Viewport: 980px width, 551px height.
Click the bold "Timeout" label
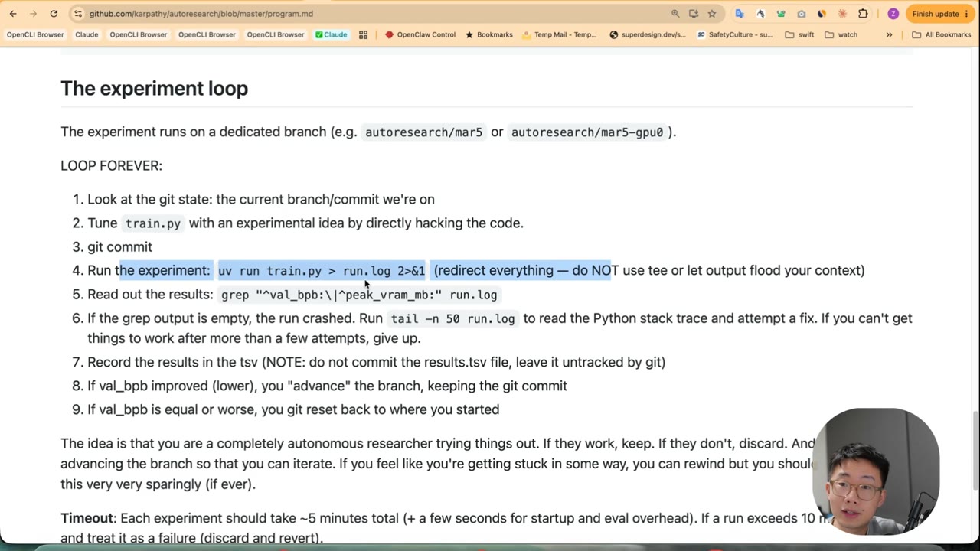(87, 518)
